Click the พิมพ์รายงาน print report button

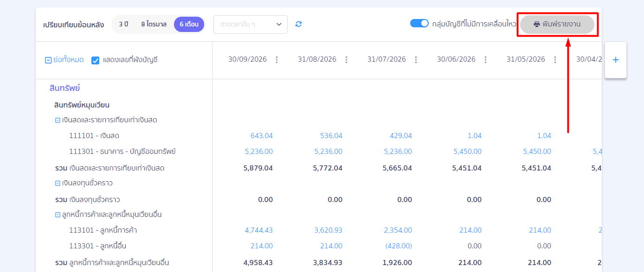point(557,24)
